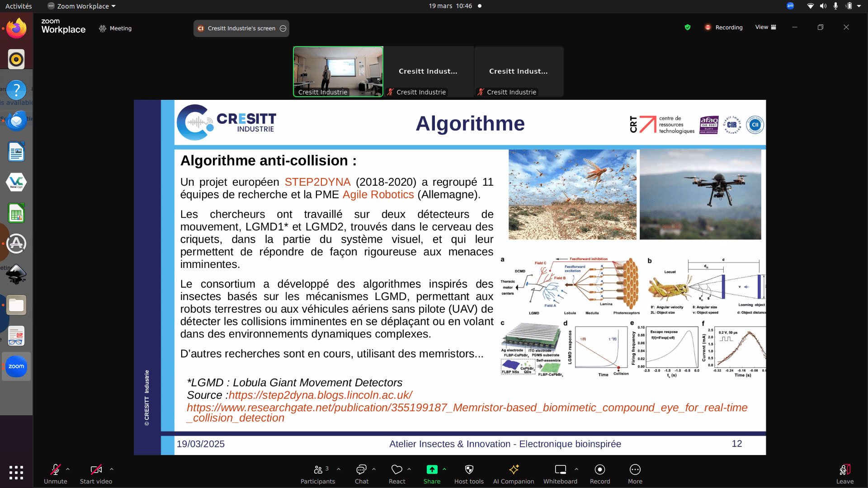Click the volume speaker status icon
Viewport: 868px width, 488px height.
(823, 6)
